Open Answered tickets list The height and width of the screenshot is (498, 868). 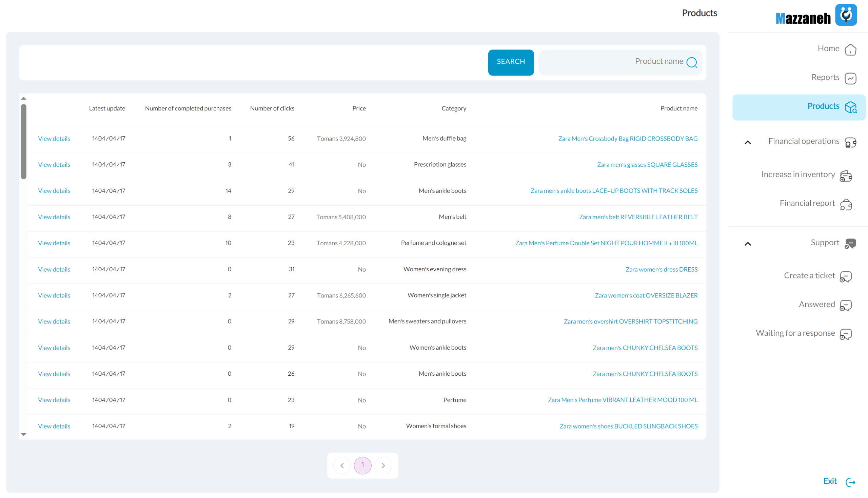coord(817,304)
